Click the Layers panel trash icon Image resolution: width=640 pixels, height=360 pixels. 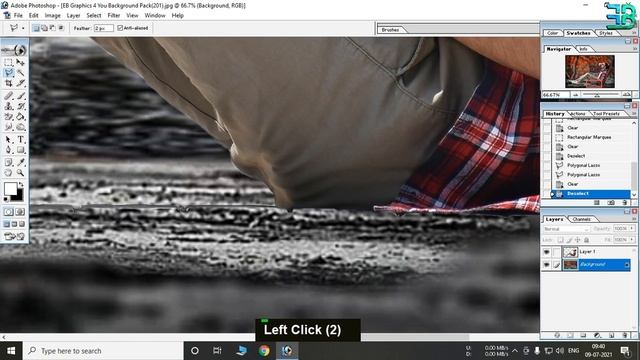pyautogui.click(x=625, y=335)
